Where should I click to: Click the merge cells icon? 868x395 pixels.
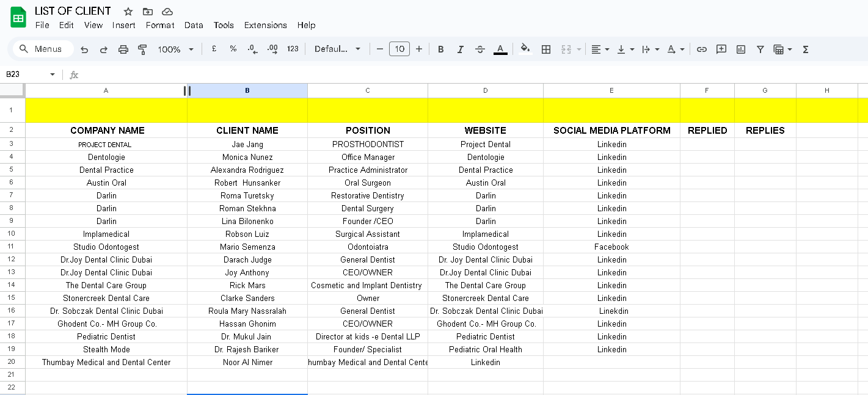pos(566,49)
